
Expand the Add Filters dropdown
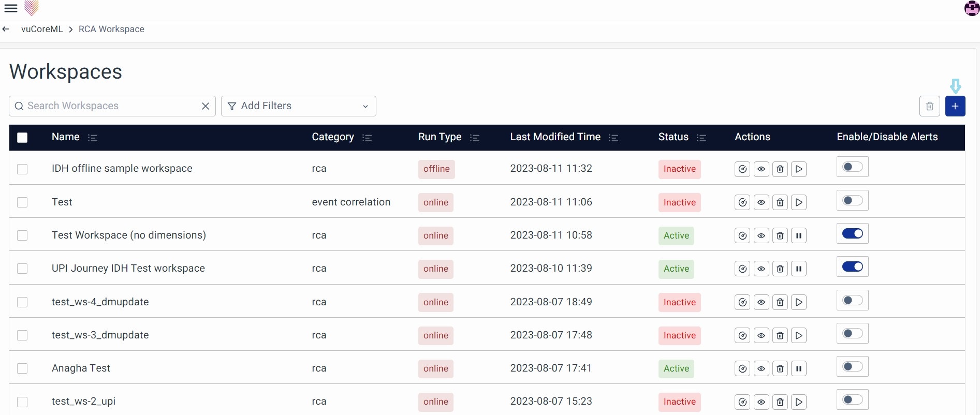(x=298, y=106)
